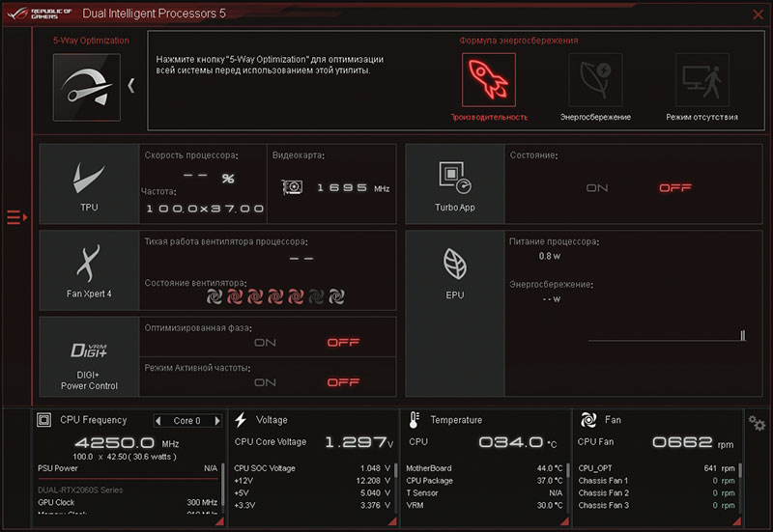Switch Режим Активной частоты to OFF
Image resolution: width=773 pixels, height=532 pixels.
[343, 382]
